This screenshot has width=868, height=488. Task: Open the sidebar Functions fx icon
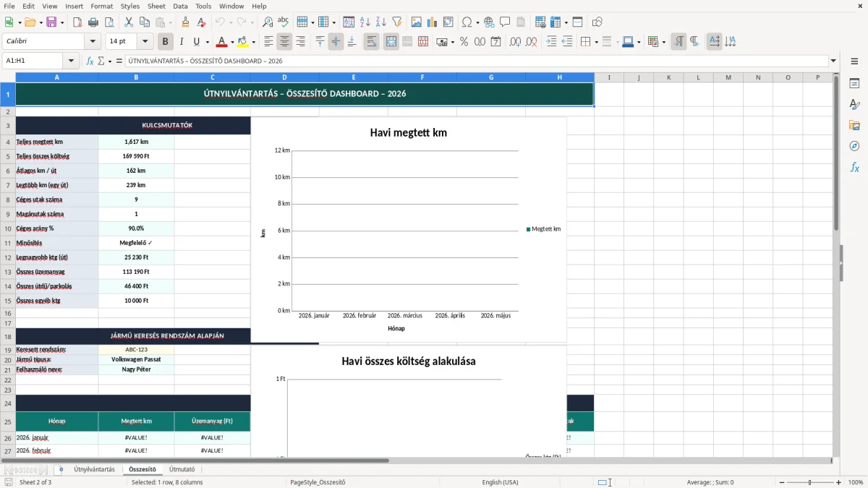pyautogui.click(x=854, y=167)
